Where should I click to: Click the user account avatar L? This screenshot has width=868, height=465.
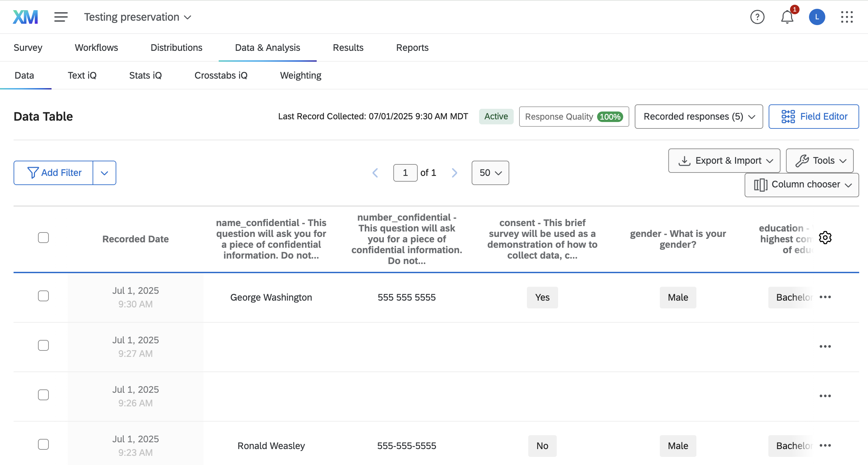pyautogui.click(x=817, y=17)
